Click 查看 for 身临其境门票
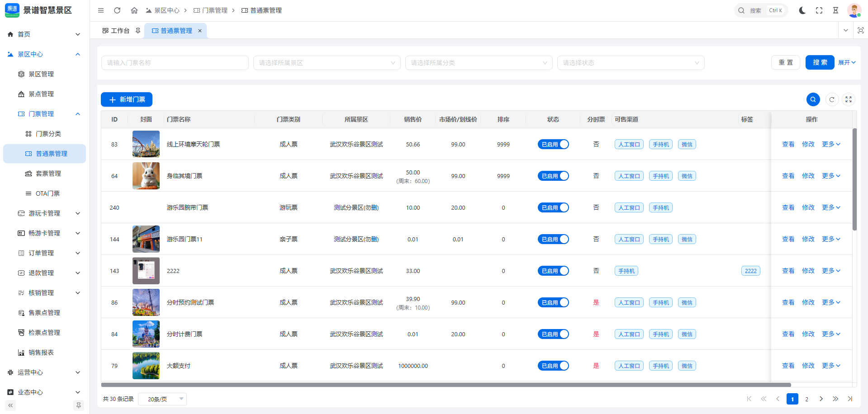The image size is (868, 414). pyautogui.click(x=788, y=176)
